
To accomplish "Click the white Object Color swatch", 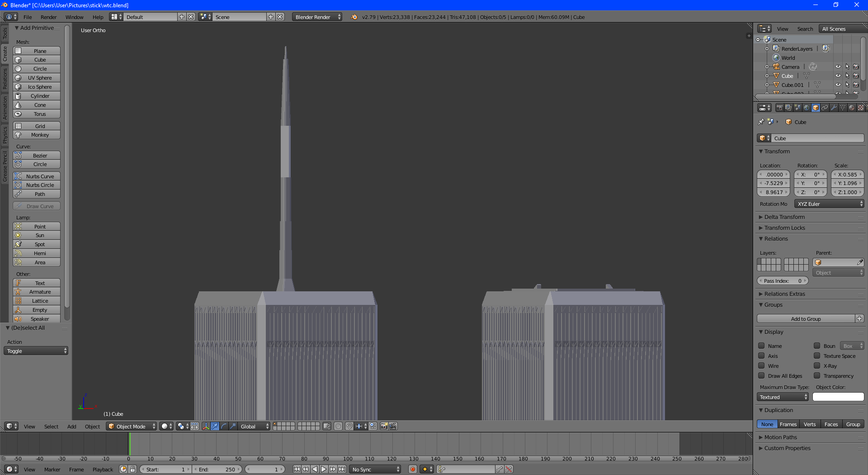I will coord(838,397).
